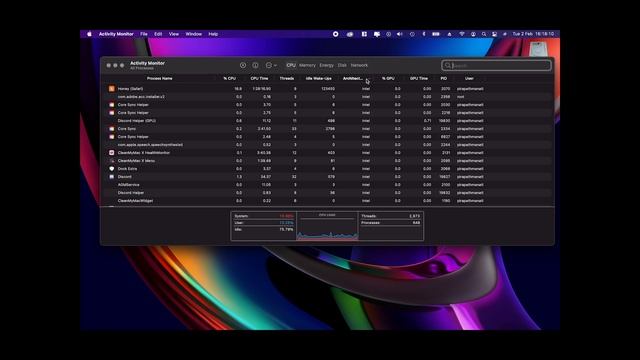
Task: Sort by Idle Wake-Ups column header
Action: tap(319, 78)
